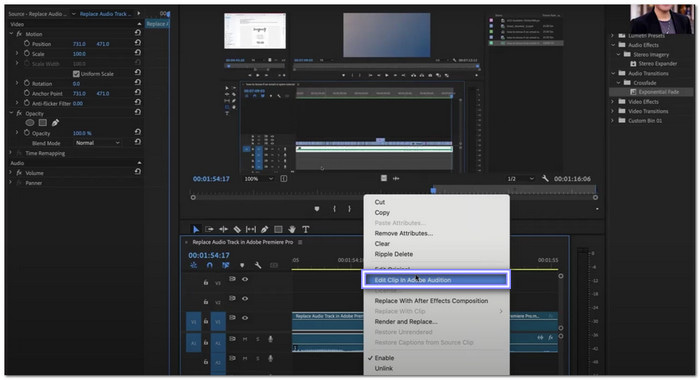Reset the Position parameter

pyautogui.click(x=138, y=43)
